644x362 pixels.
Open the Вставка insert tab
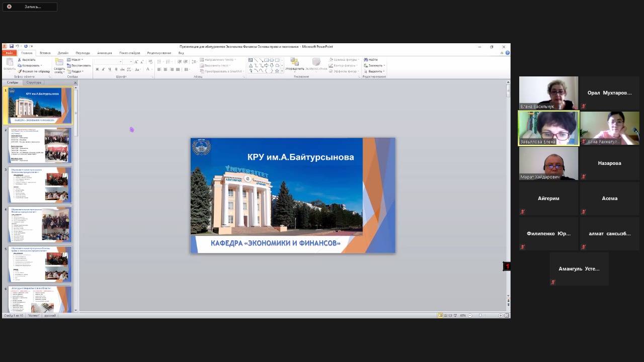click(45, 53)
